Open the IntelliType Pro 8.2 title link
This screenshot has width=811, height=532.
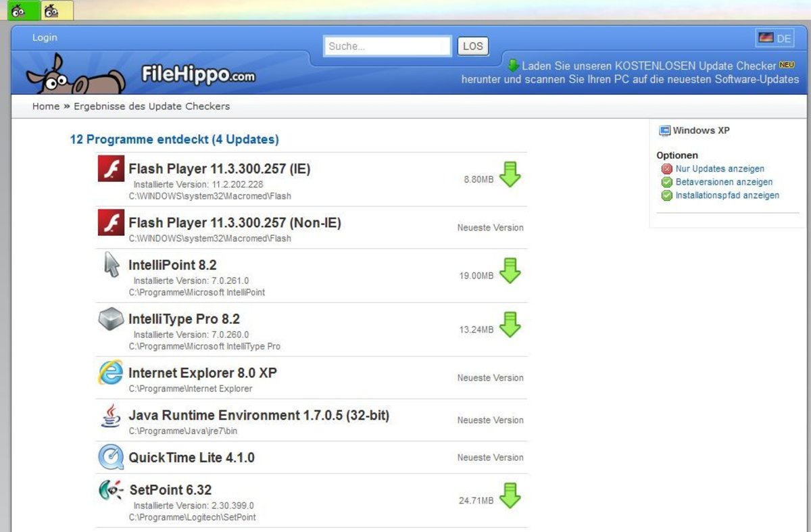coord(184,319)
